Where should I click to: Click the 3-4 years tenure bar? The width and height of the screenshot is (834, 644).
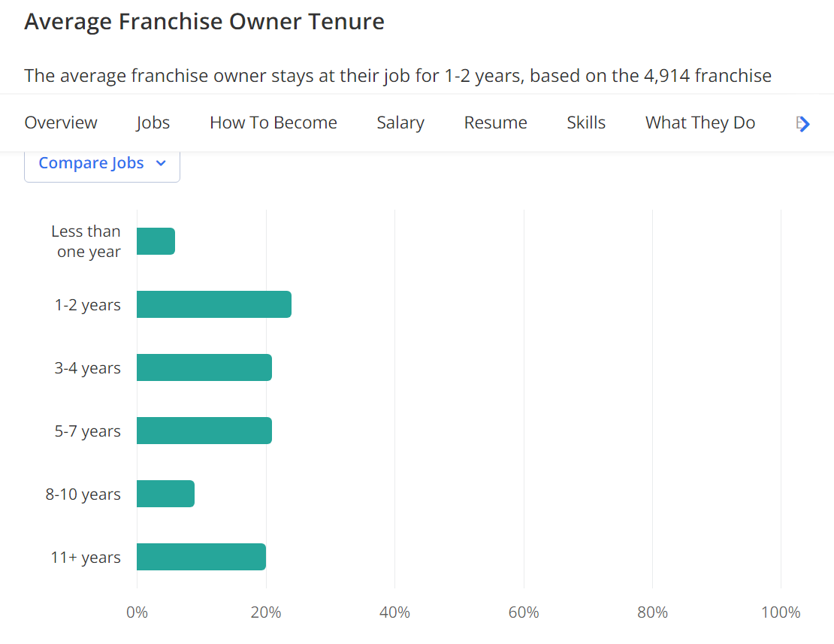(204, 367)
